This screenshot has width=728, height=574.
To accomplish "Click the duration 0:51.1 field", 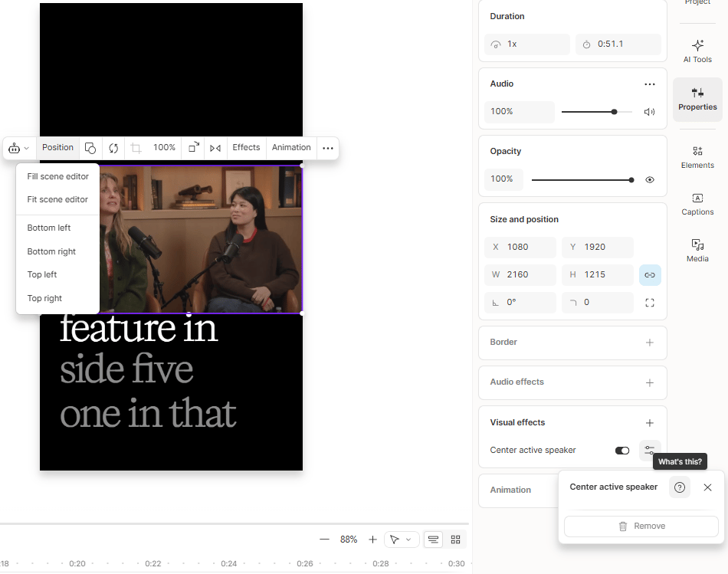I will (618, 44).
